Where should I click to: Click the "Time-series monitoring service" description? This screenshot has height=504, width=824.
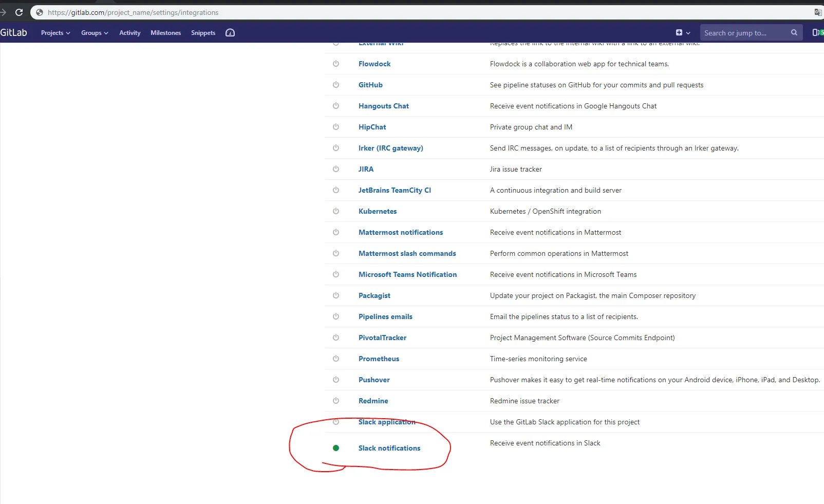click(x=538, y=359)
